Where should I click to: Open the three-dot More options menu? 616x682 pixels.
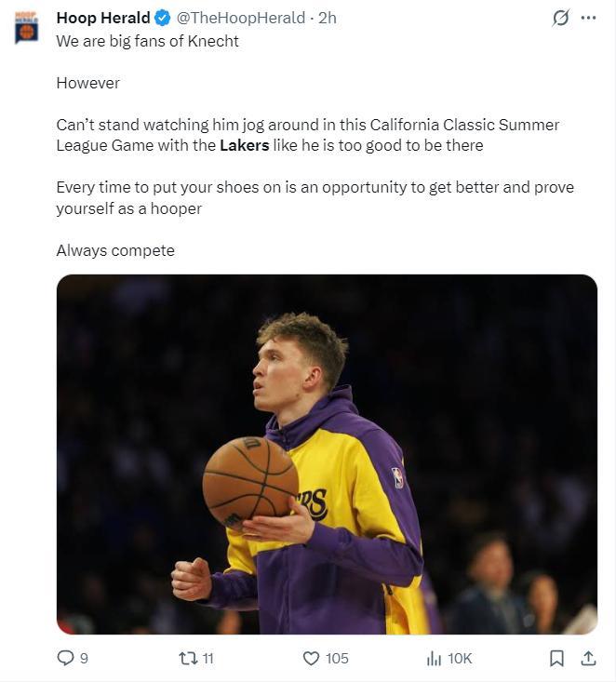(588, 18)
